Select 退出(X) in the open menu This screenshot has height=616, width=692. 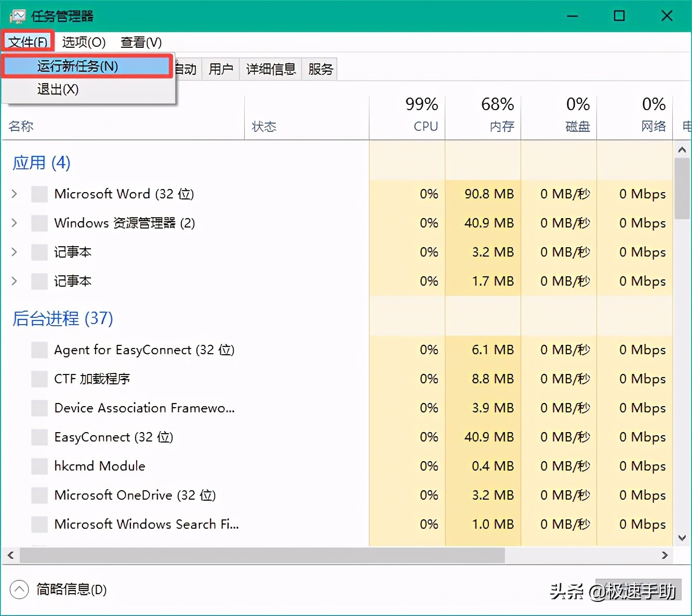click(x=58, y=89)
